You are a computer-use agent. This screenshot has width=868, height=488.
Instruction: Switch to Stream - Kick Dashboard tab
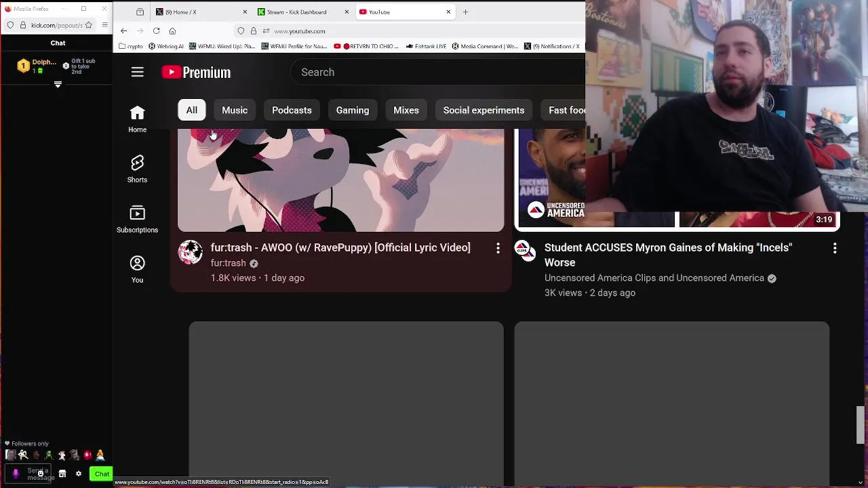coord(302,12)
